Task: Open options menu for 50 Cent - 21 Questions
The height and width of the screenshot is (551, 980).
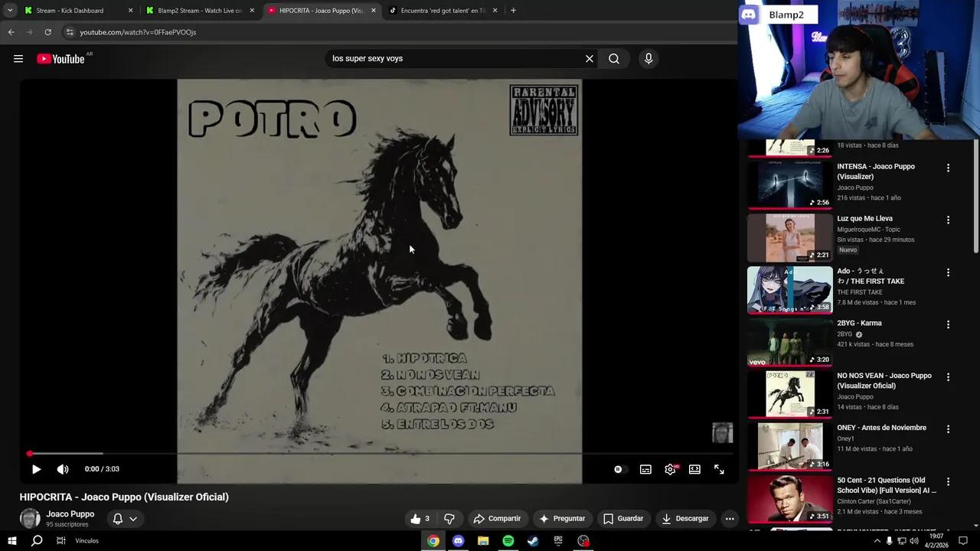Action: click(x=948, y=482)
